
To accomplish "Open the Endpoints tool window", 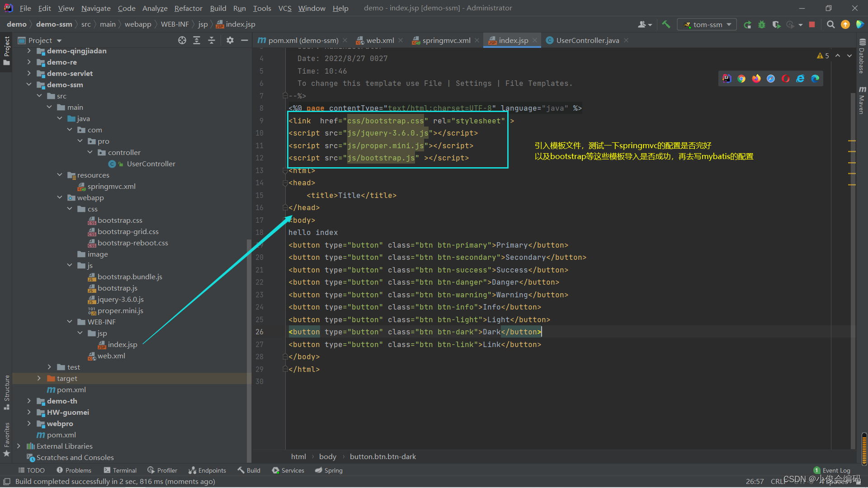I will tap(207, 470).
